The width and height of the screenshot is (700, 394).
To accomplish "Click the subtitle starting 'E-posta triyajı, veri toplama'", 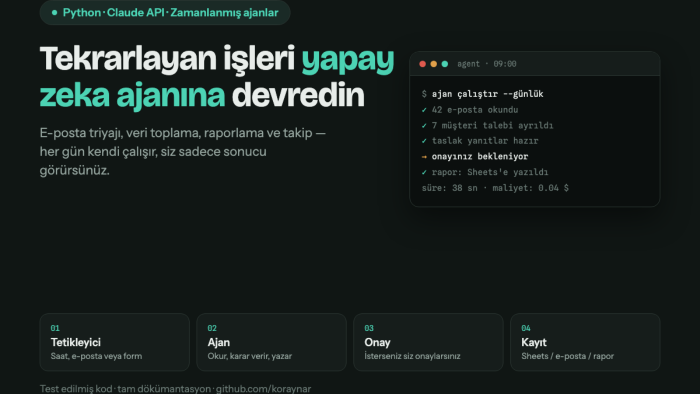I will click(x=183, y=151).
